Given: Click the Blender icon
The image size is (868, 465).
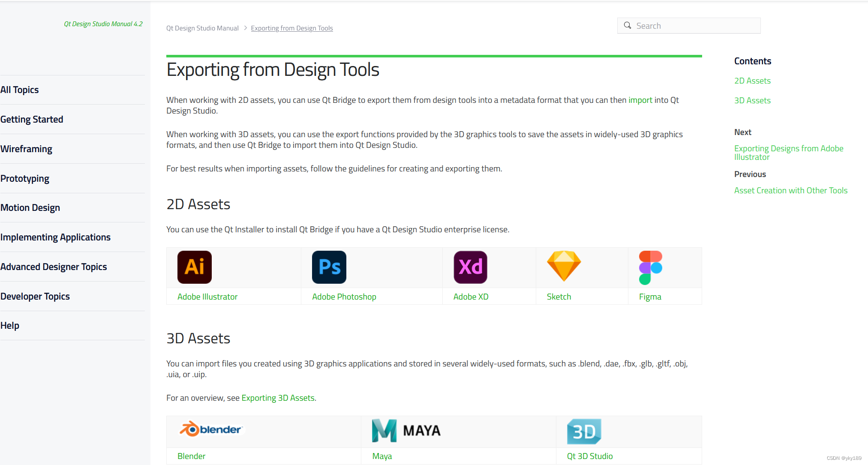Looking at the screenshot, I should [211, 429].
